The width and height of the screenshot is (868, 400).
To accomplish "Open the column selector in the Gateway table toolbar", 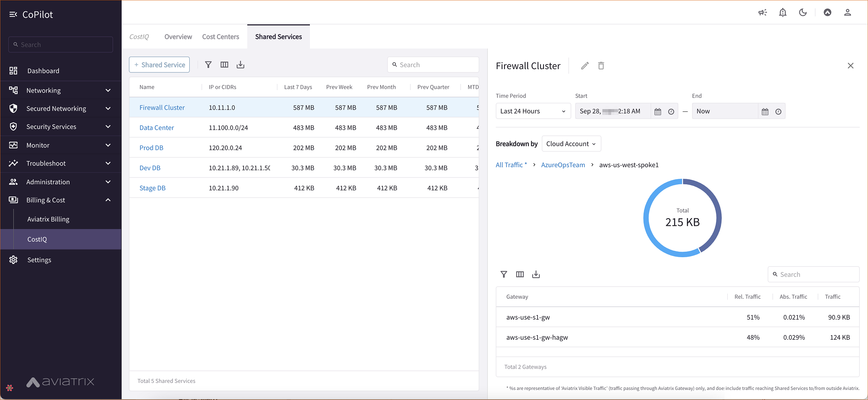I will pyautogui.click(x=520, y=274).
